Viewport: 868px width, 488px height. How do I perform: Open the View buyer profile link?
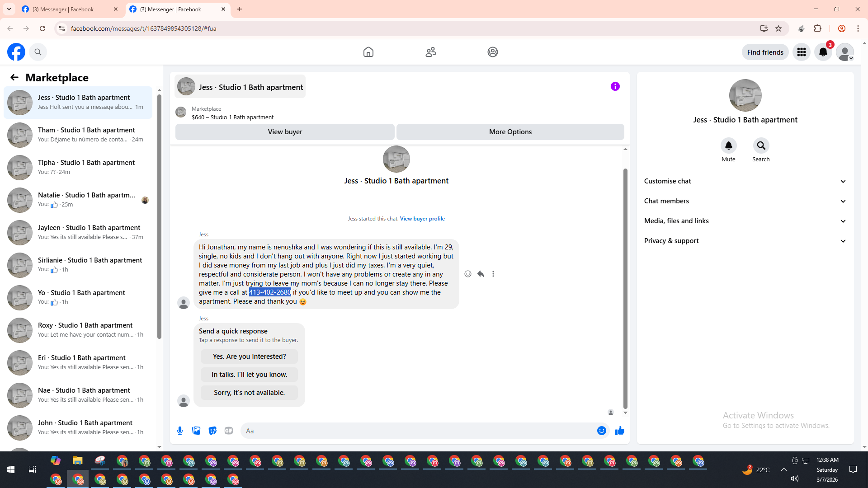(422, 219)
